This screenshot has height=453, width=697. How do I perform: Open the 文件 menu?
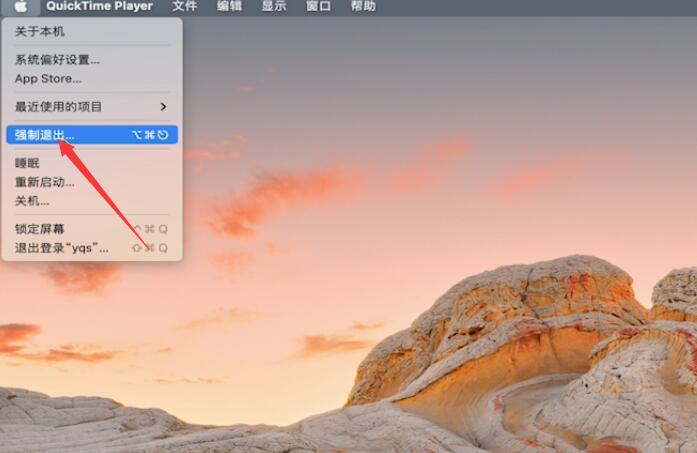184,6
